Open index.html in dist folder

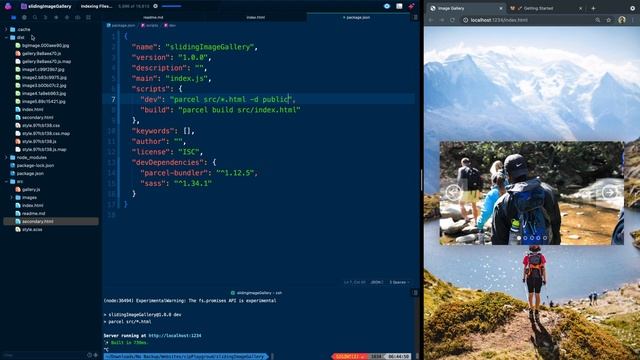pos(32,109)
